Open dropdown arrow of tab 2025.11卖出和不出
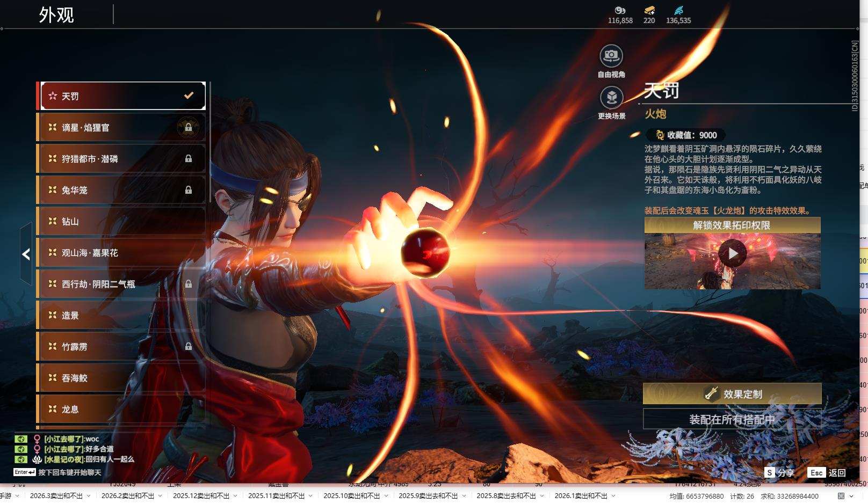868x504 pixels. click(x=311, y=496)
